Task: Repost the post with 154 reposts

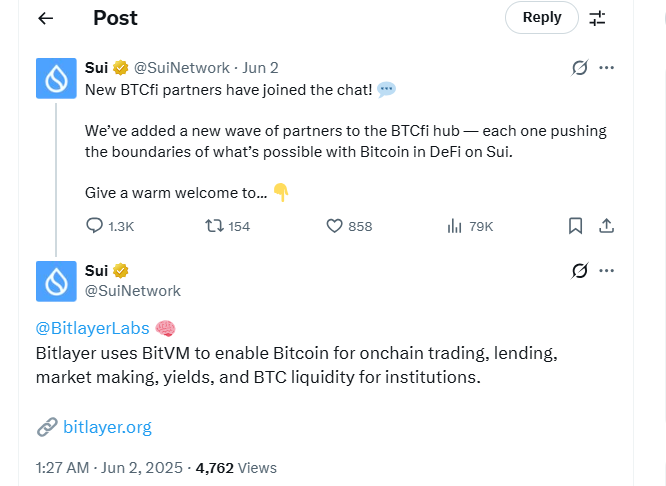Action: [x=214, y=226]
